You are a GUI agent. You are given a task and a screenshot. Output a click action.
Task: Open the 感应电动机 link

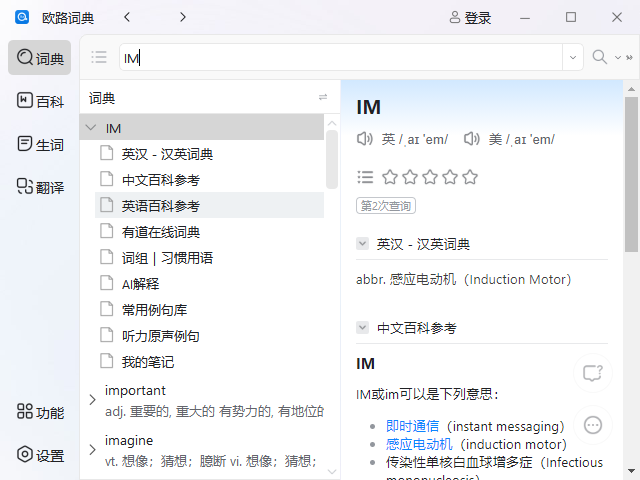click(x=419, y=444)
